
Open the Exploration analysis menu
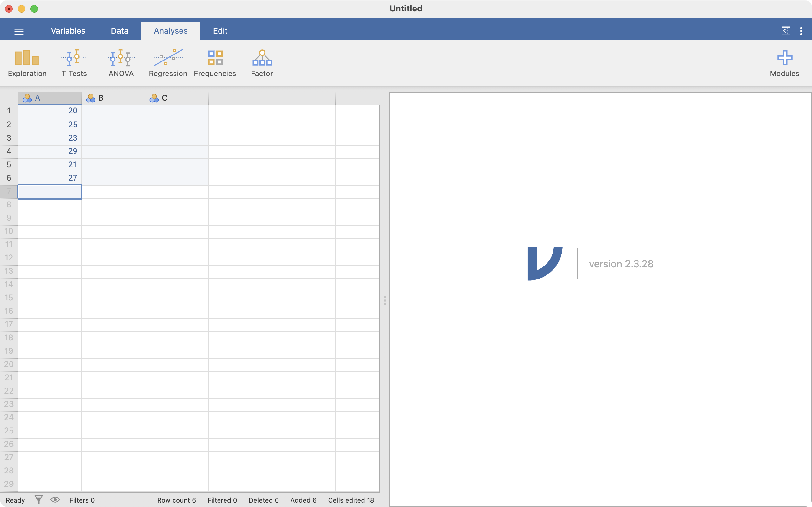(x=27, y=63)
